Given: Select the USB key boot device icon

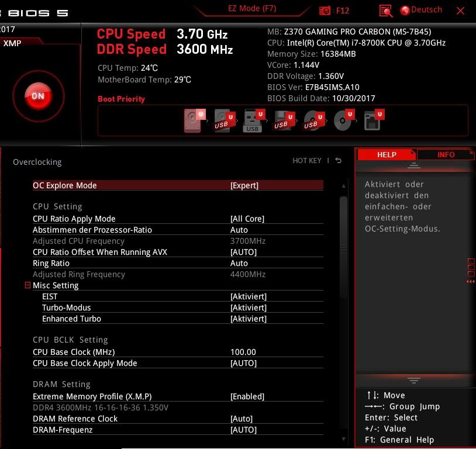Looking at the screenshot, I should click(x=254, y=120).
